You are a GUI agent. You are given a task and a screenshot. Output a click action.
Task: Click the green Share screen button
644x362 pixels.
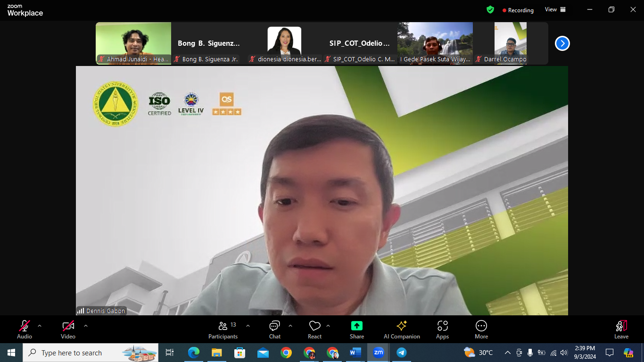[357, 329]
